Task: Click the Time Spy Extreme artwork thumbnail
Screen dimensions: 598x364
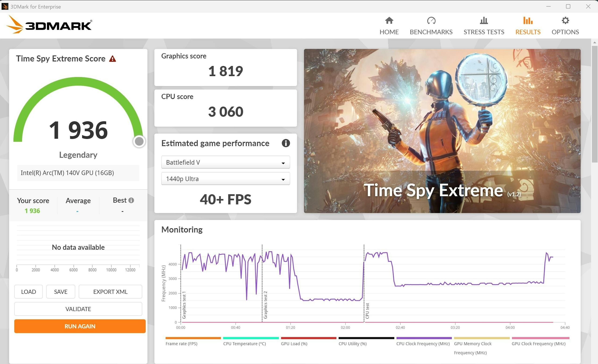Action: click(x=442, y=131)
